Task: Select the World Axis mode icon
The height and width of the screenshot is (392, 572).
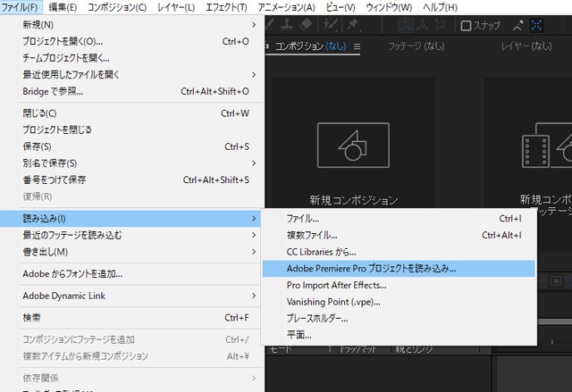Action: pos(423,25)
